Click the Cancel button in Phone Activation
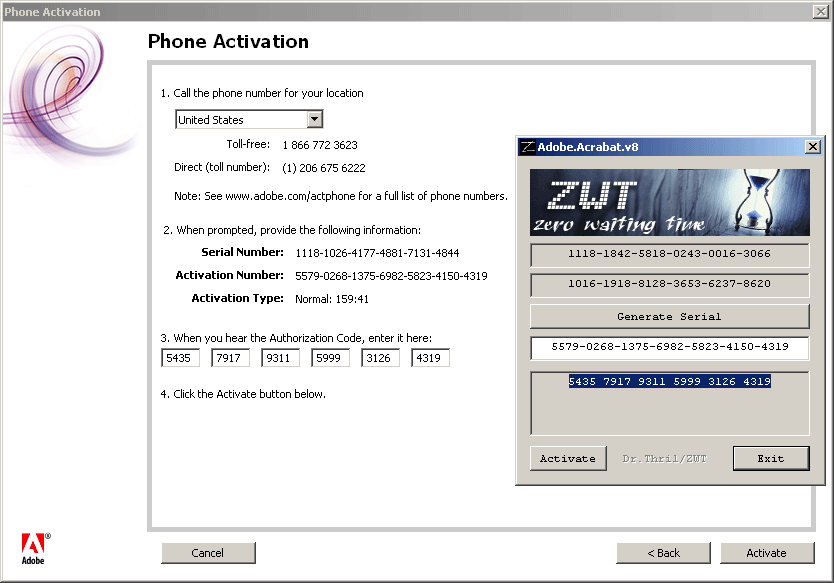 pyautogui.click(x=208, y=553)
